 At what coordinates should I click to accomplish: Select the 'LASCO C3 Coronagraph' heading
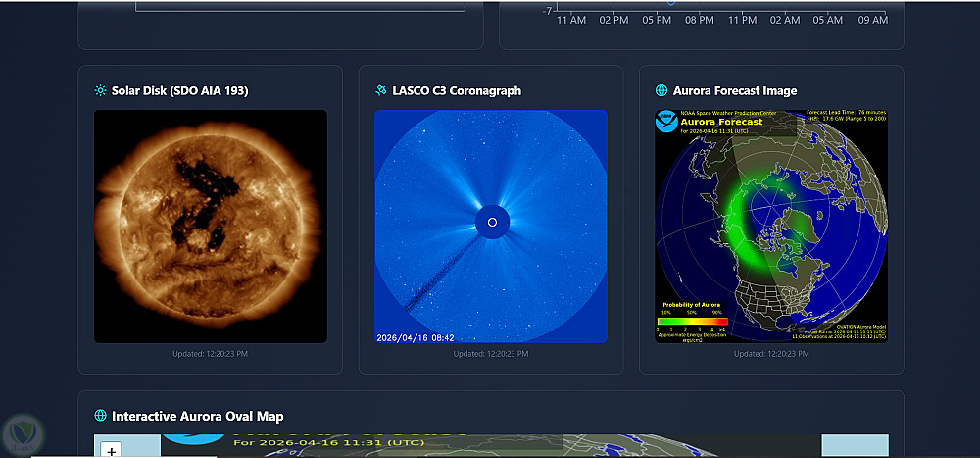click(457, 91)
